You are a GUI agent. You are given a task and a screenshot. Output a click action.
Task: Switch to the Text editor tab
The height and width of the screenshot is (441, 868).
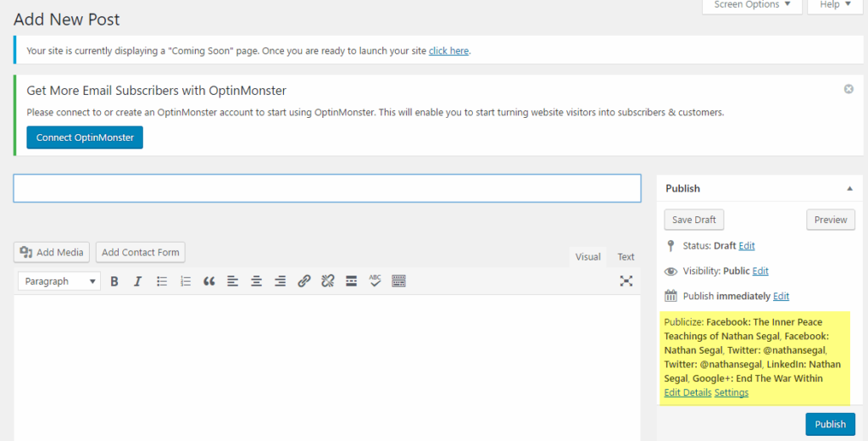point(626,257)
